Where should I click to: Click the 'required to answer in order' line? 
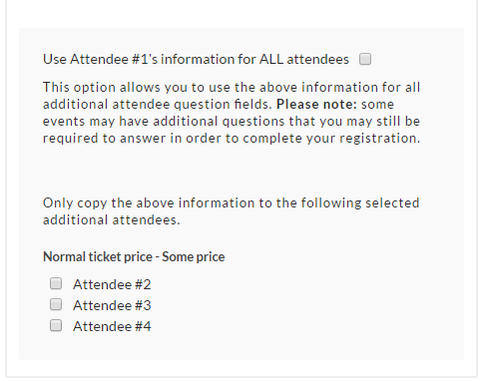pyautogui.click(x=231, y=138)
